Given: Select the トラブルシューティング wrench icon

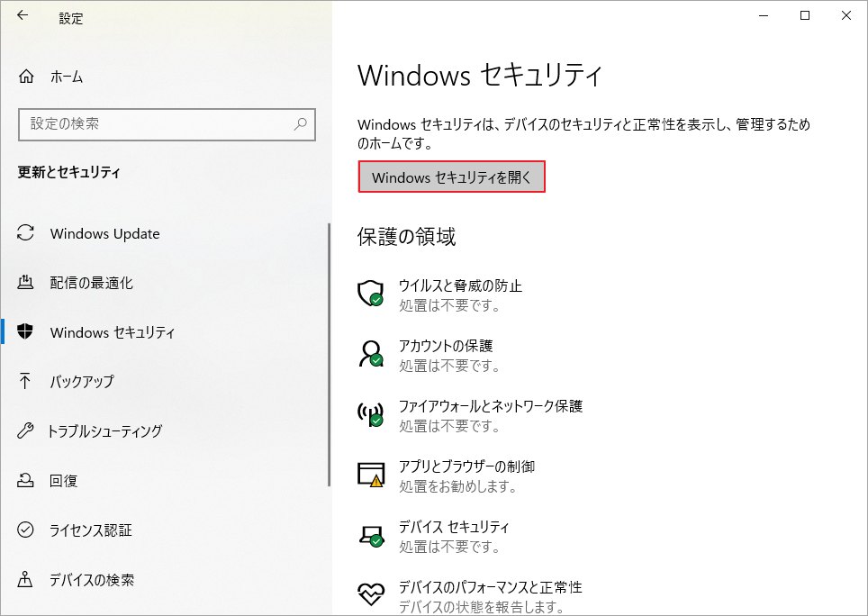Looking at the screenshot, I should tap(27, 431).
